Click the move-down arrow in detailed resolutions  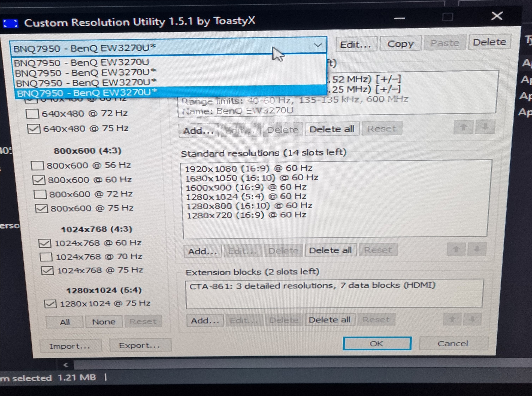485,127
